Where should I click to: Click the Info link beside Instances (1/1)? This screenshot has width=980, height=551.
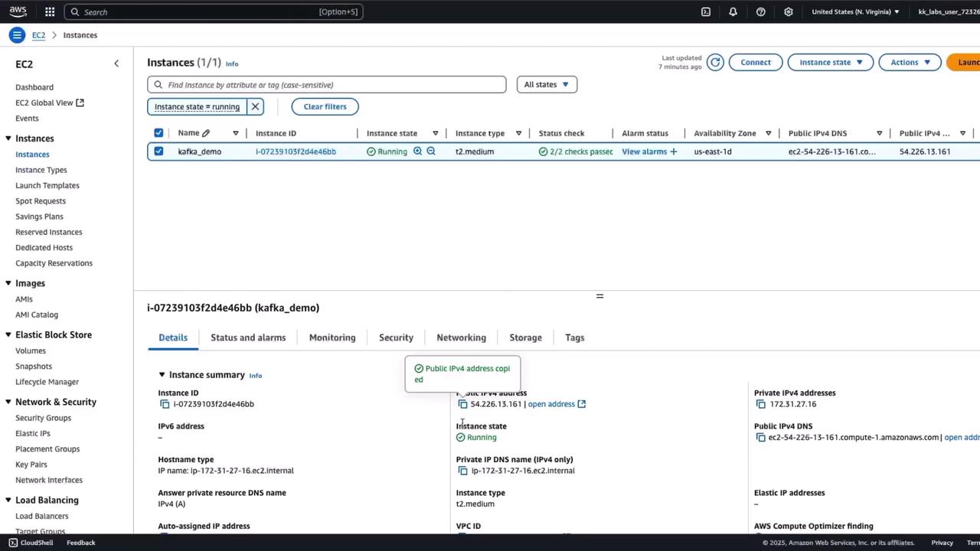click(232, 64)
